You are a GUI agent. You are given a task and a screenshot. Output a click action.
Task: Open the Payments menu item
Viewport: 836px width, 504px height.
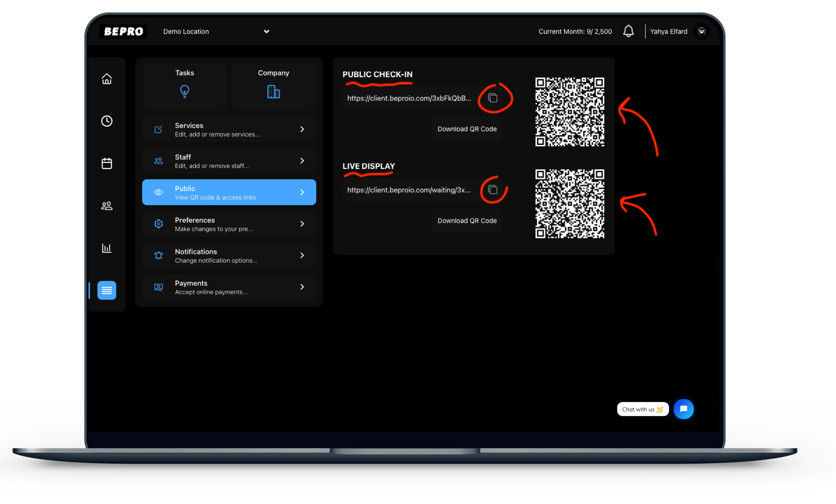229,287
